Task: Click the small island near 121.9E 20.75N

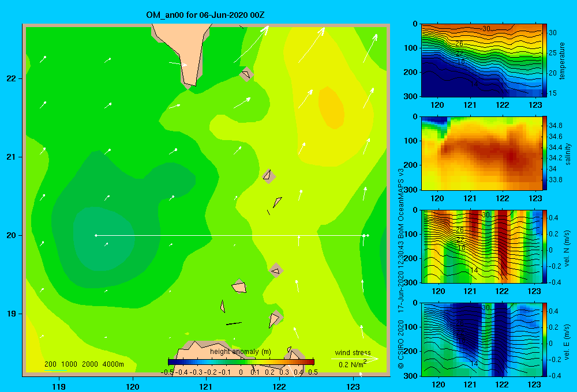Action: (x=269, y=176)
